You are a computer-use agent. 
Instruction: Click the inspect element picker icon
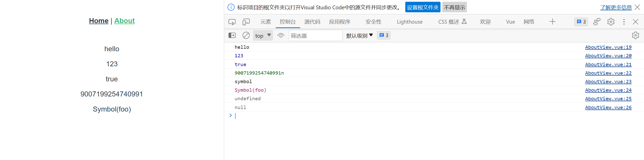pyautogui.click(x=232, y=22)
